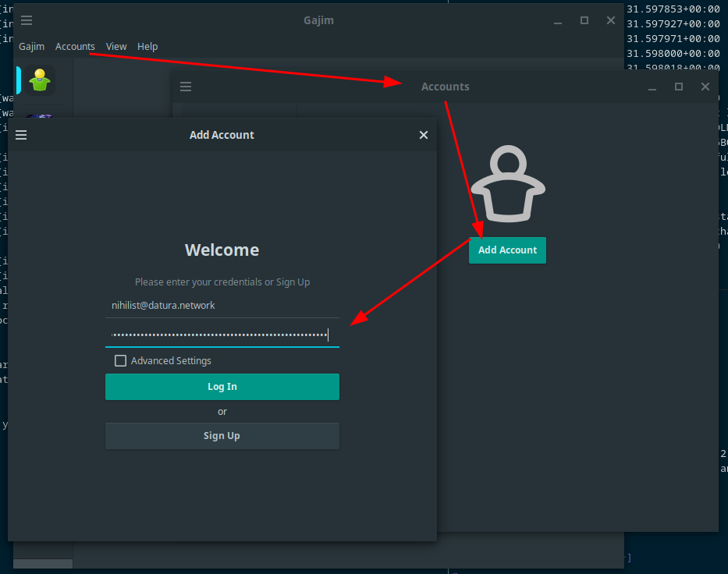Open the Accounts menu
The image size is (728, 574).
[x=75, y=46]
